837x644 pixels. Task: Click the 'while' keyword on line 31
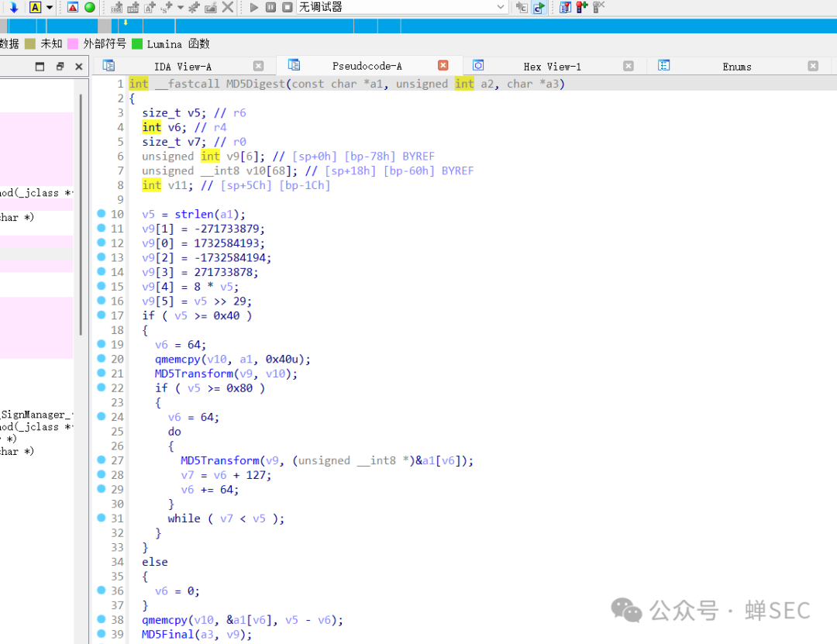(x=184, y=518)
